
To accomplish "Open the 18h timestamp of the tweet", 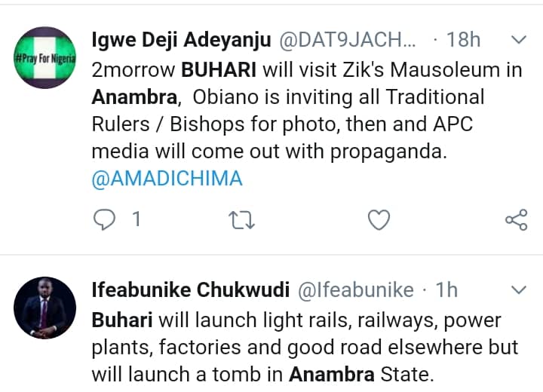I will (465, 40).
